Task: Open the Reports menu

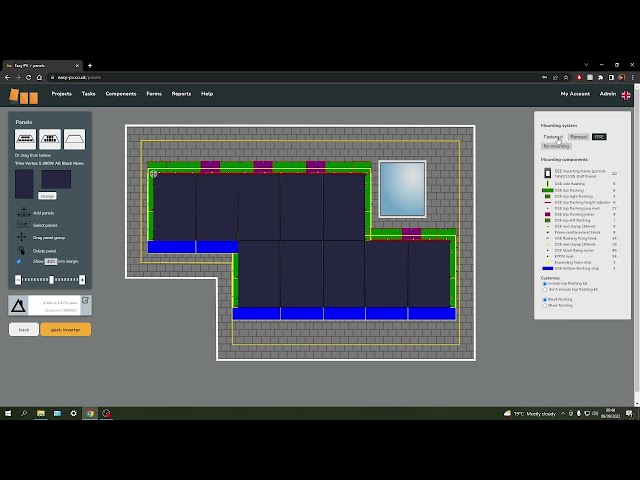Action: tap(181, 94)
